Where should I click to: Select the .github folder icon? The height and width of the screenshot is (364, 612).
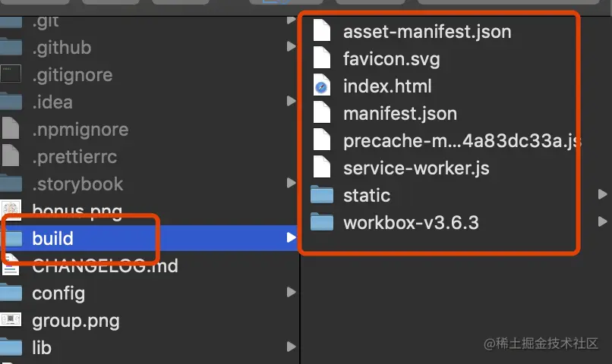click(11, 47)
